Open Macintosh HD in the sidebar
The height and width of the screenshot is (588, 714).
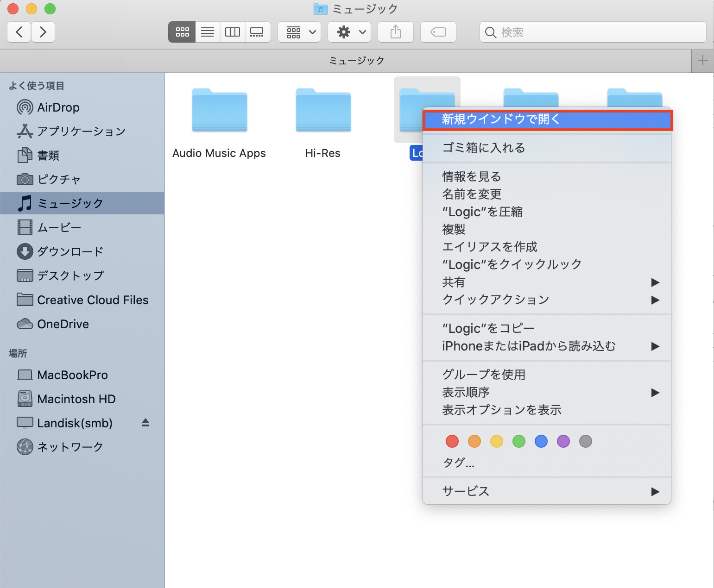point(76,399)
